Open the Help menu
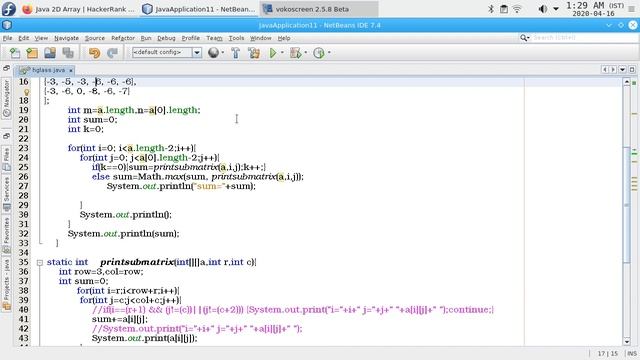Image resolution: width=640 pixels, height=360 pixels. click(284, 38)
